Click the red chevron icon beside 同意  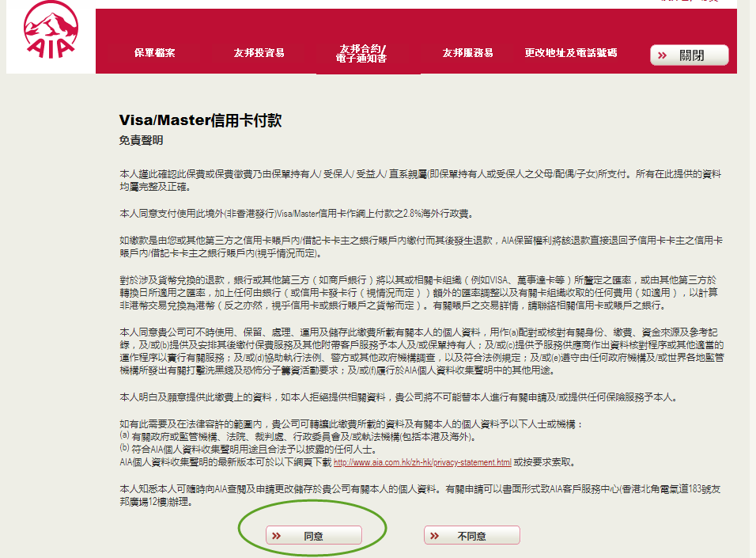(276, 536)
